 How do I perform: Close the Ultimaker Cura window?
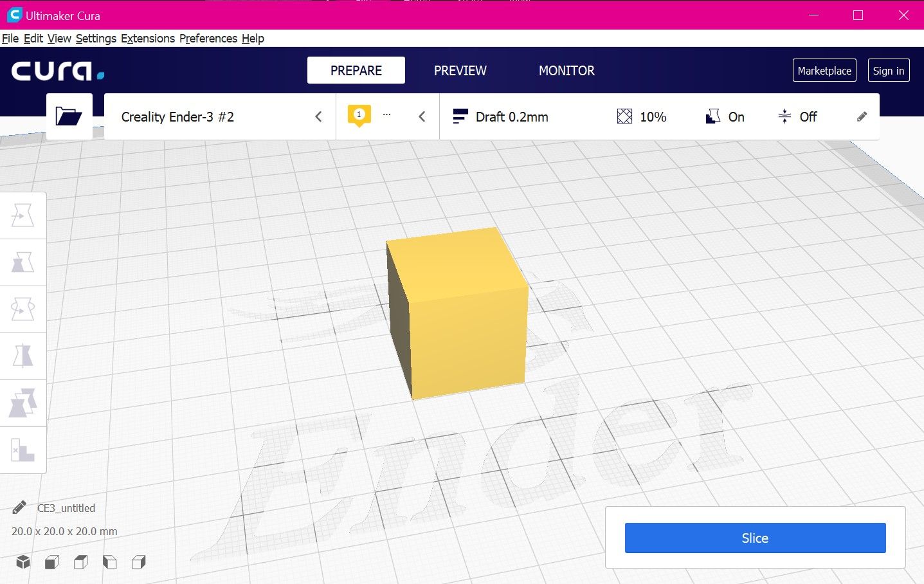[903, 15]
